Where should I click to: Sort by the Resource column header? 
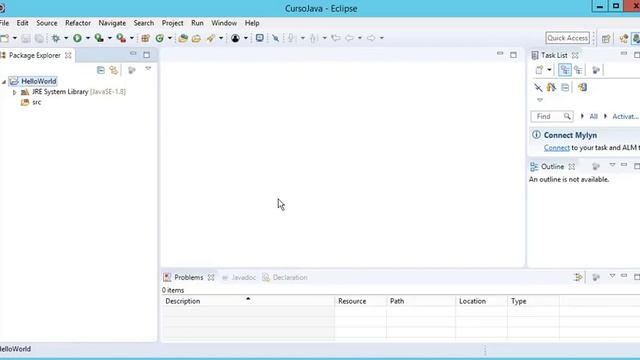[360, 301]
